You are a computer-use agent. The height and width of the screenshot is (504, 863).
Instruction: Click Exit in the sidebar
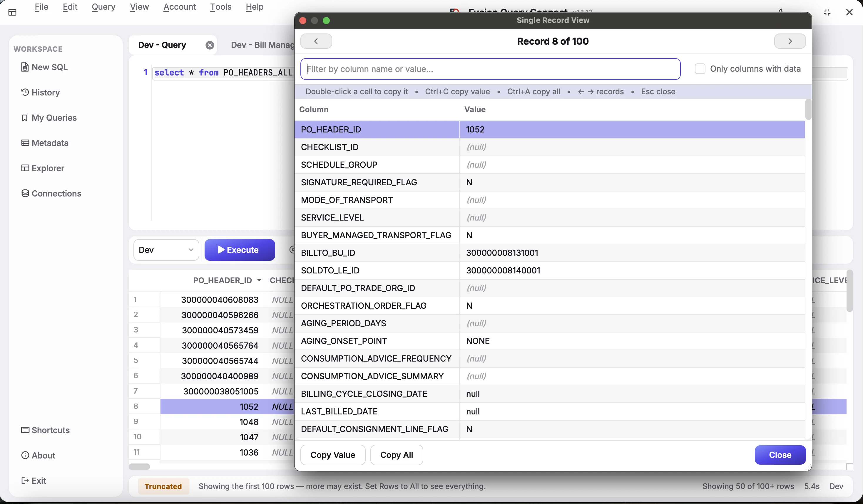coord(34,481)
